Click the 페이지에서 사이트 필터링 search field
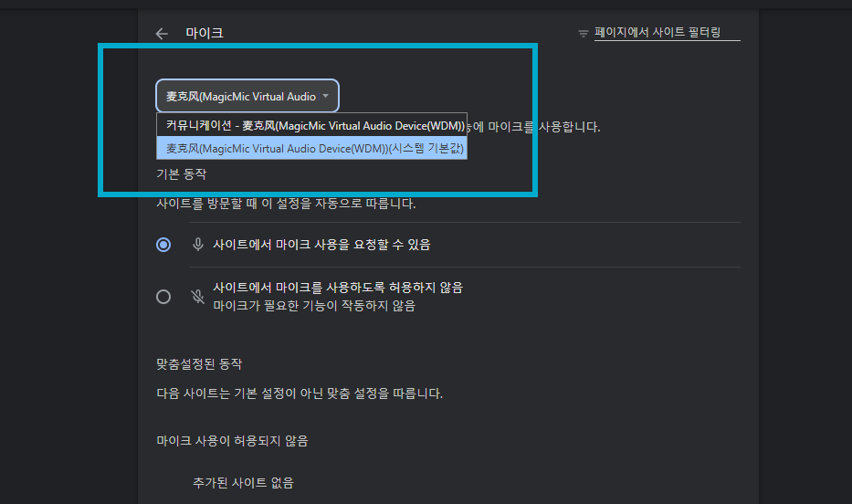Screen dimensions: 852x504 [x=667, y=33]
